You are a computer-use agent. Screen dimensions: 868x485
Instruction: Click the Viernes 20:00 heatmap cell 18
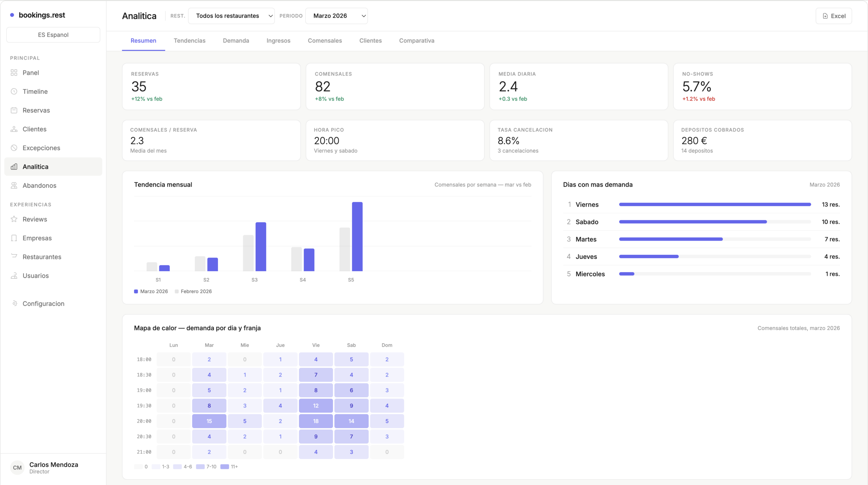pos(316,421)
